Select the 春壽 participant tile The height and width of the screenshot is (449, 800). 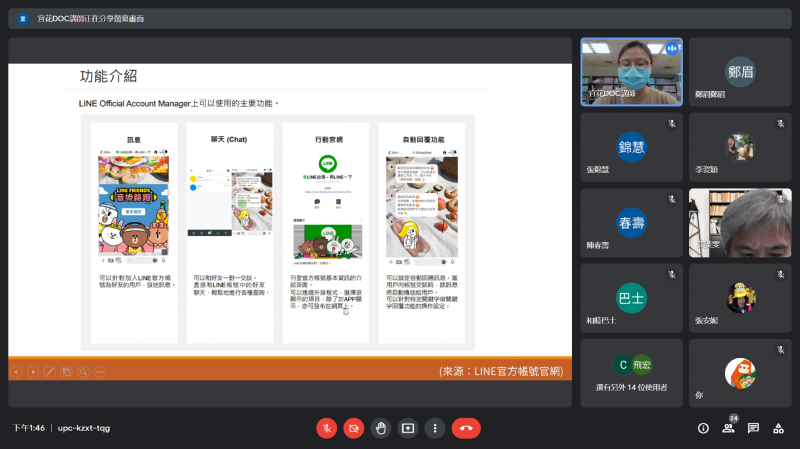pyautogui.click(x=632, y=223)
